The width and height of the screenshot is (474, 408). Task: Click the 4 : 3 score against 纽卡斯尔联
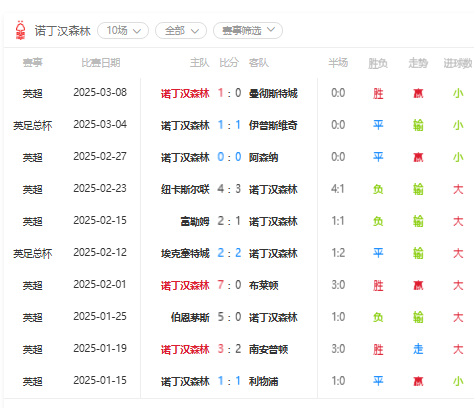point(229,189)
